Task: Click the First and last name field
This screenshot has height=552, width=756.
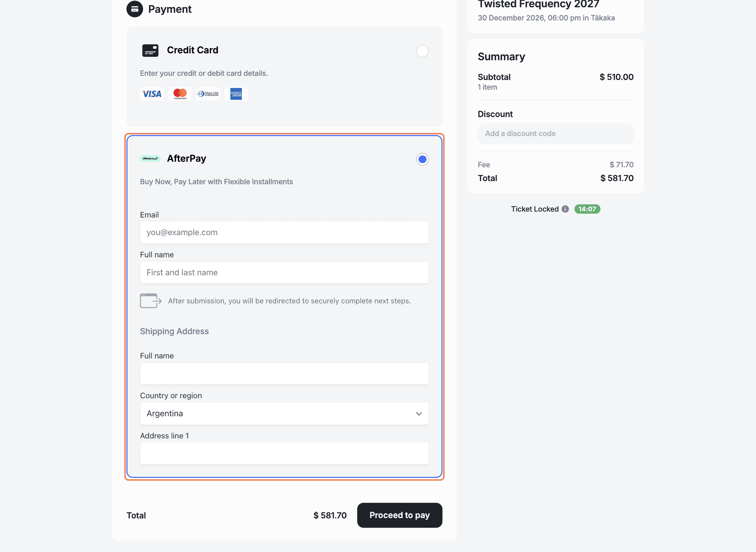Action: point(284,273)
